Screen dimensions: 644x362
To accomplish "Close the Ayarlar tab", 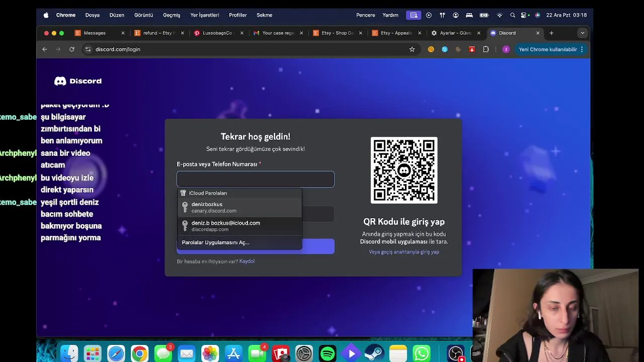I will tap(478, 33).
